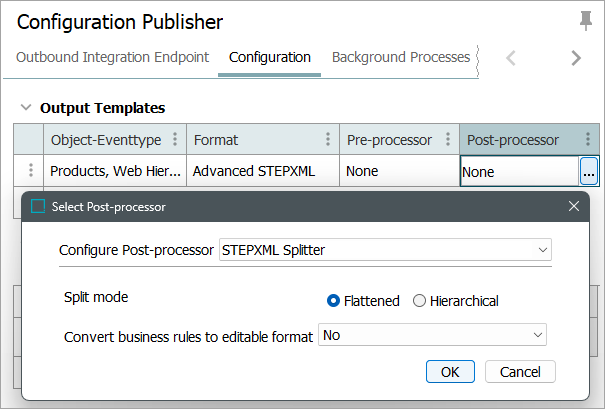
Task: Open Convert business rules dropdown
Action: coord(432,336)
